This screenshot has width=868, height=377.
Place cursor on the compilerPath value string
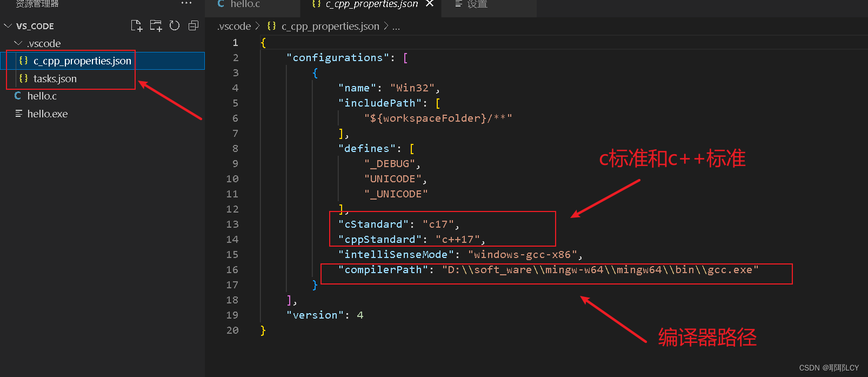600,269
